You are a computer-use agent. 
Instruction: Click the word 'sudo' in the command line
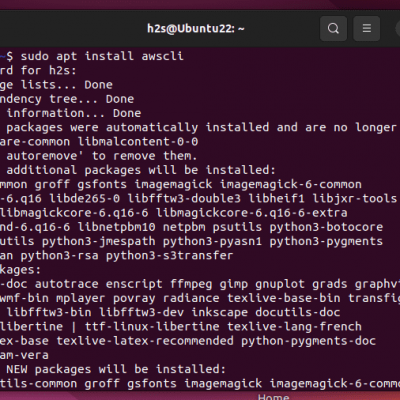(35, 56)
